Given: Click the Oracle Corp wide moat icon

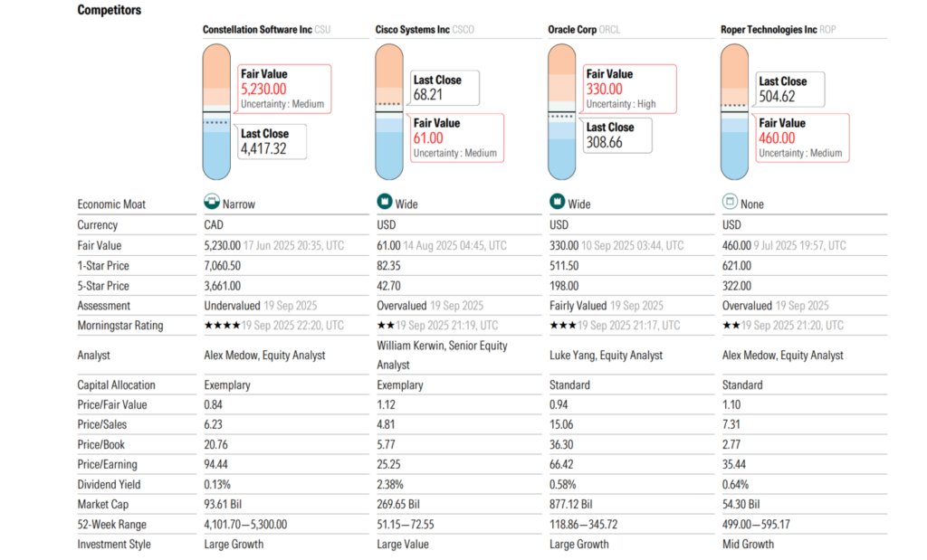Looking at the screenshot, I should coord(557,204).
